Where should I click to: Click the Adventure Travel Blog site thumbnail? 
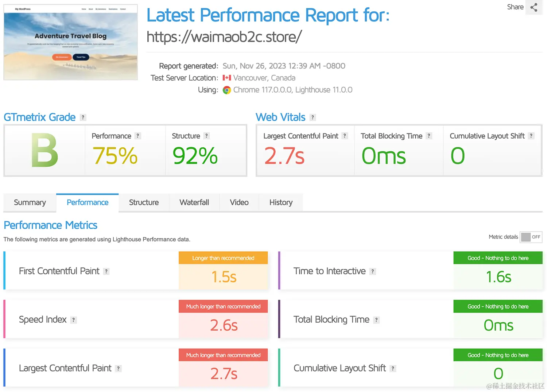(71, 42)
